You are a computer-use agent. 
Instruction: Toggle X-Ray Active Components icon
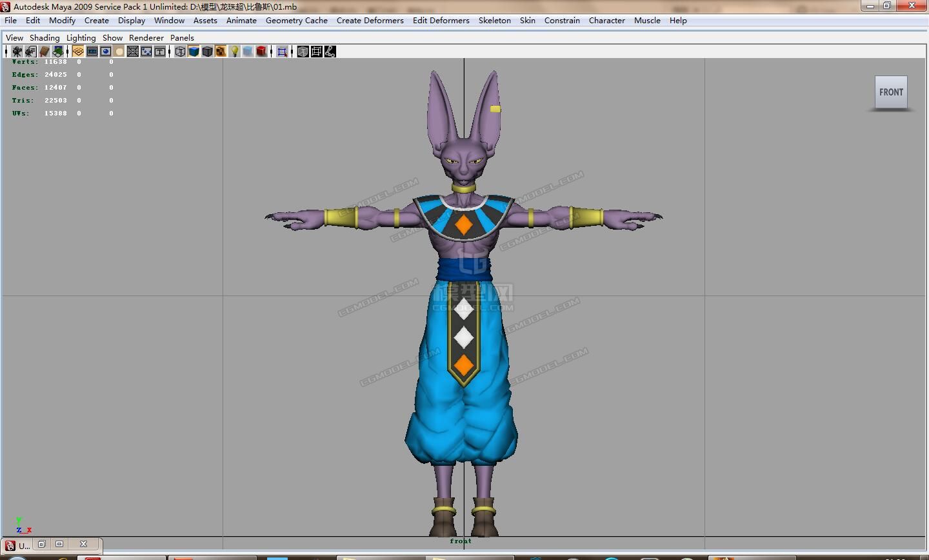click(x=316, y=52)
